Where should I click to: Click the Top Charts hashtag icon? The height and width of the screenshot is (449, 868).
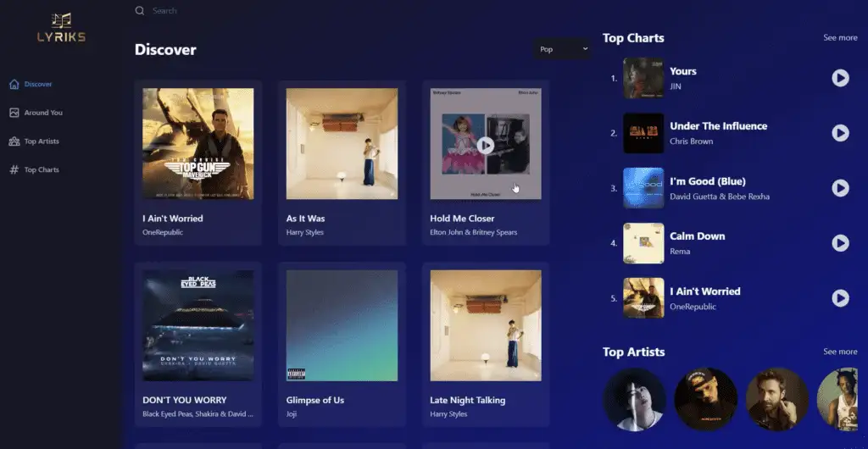[x=14, y=169]
